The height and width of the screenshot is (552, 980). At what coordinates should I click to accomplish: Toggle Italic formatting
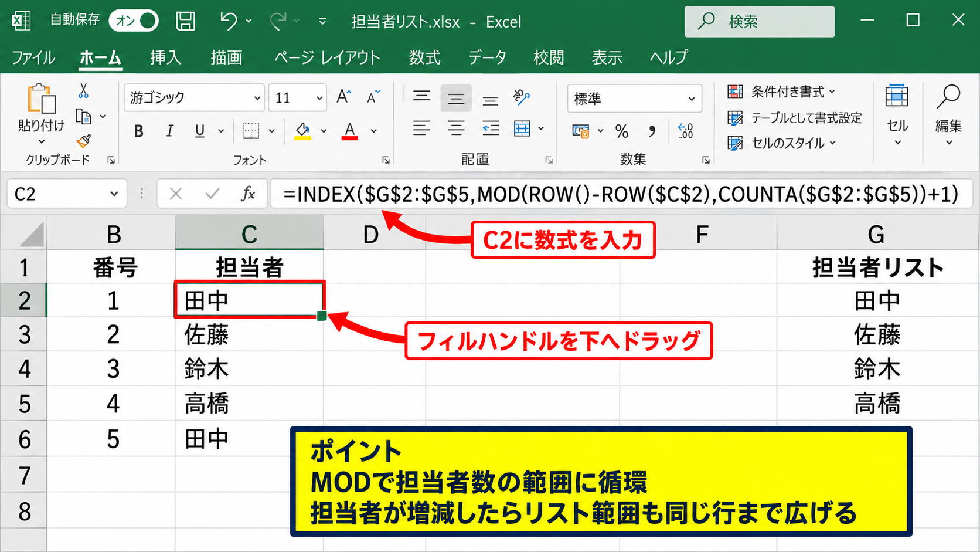click(169, 131)
